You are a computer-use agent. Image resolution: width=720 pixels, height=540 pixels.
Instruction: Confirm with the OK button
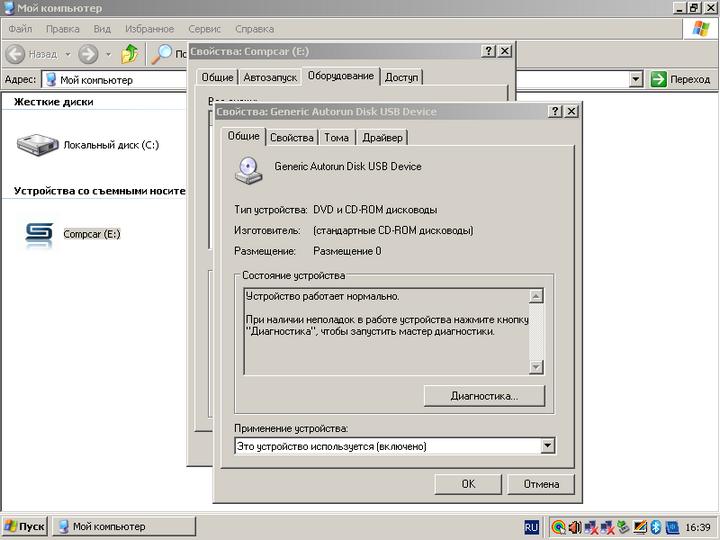(x=467, y=484)
